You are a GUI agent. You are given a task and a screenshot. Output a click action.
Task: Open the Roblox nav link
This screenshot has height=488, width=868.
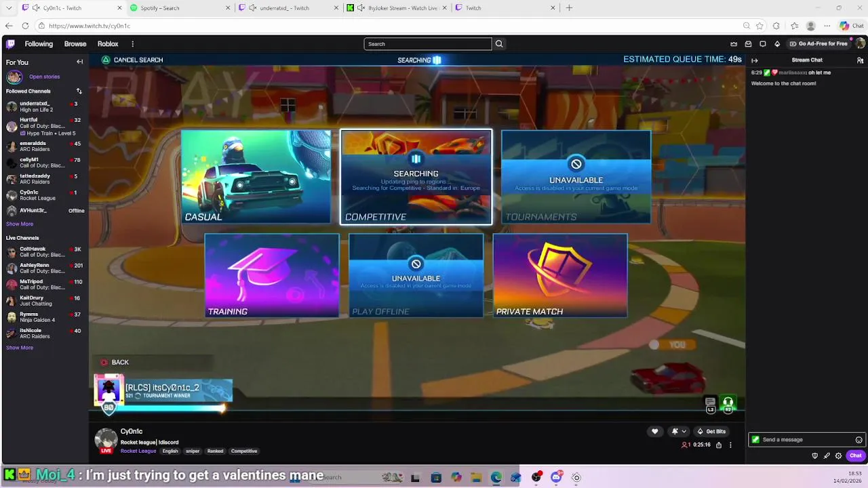108,44
